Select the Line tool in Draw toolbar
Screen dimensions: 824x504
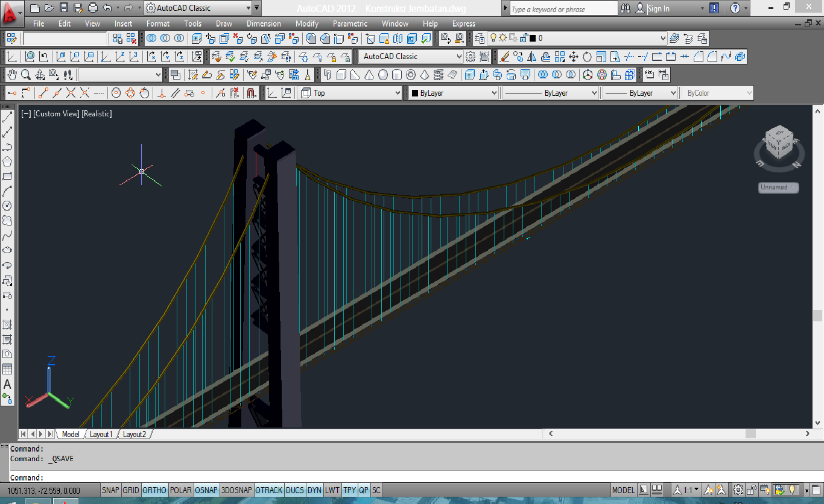click(x=7, y=118)
